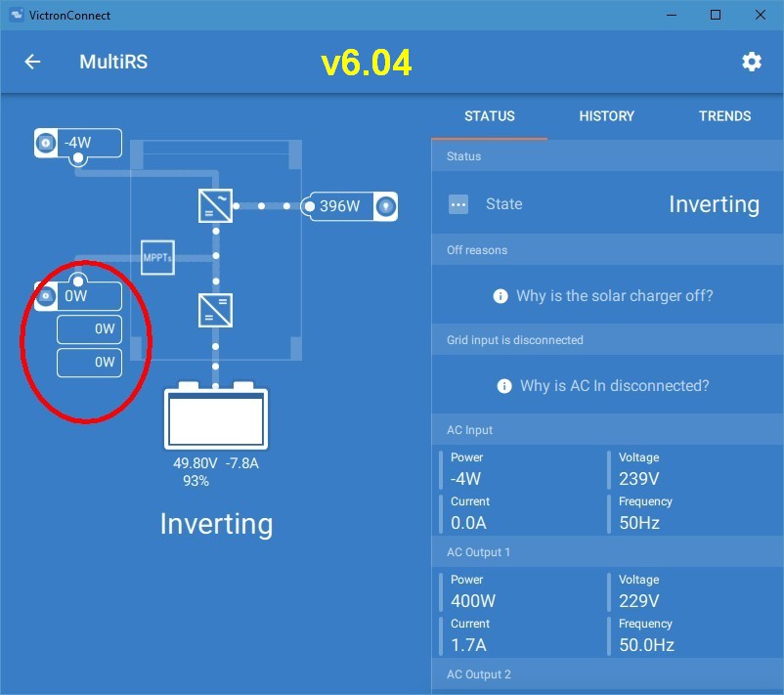Click the total solar 0W label
The height and width of the screenshot is (695, 784).
pos(76,296)
